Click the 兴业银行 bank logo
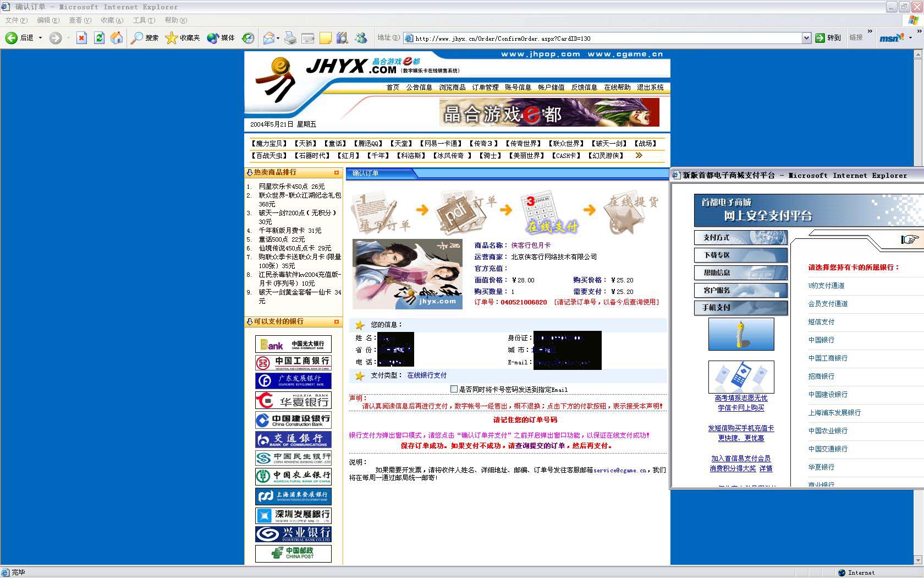The height and width of the screenshot is (578, 924). (293, 534)
